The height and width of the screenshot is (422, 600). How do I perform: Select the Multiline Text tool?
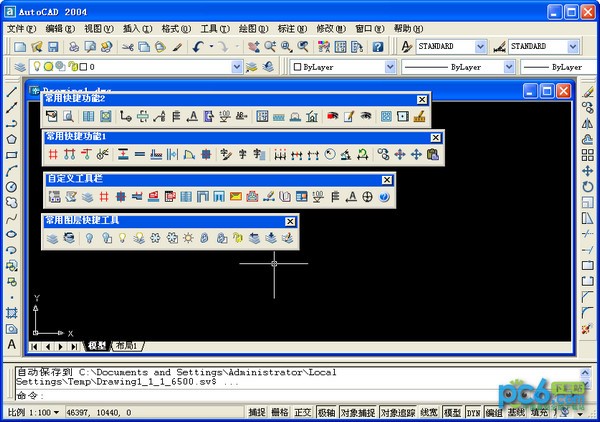tap(11, 344)
